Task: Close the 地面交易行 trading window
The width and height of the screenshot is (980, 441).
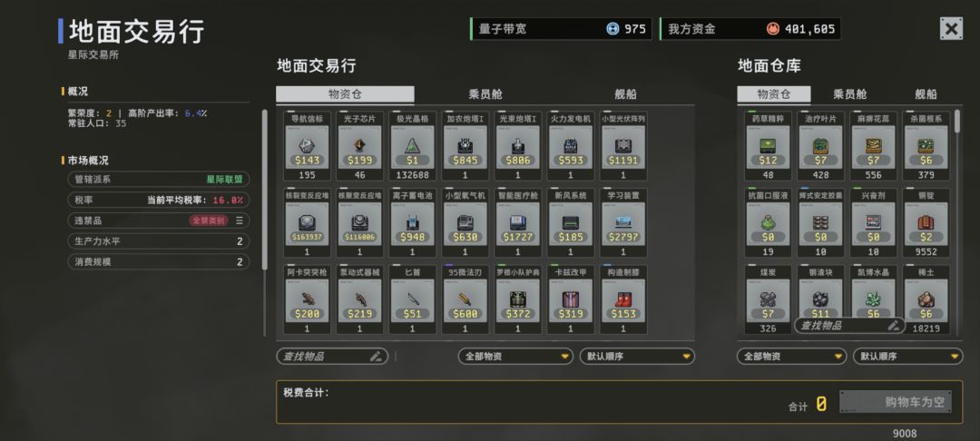Action: coord(951,29)
